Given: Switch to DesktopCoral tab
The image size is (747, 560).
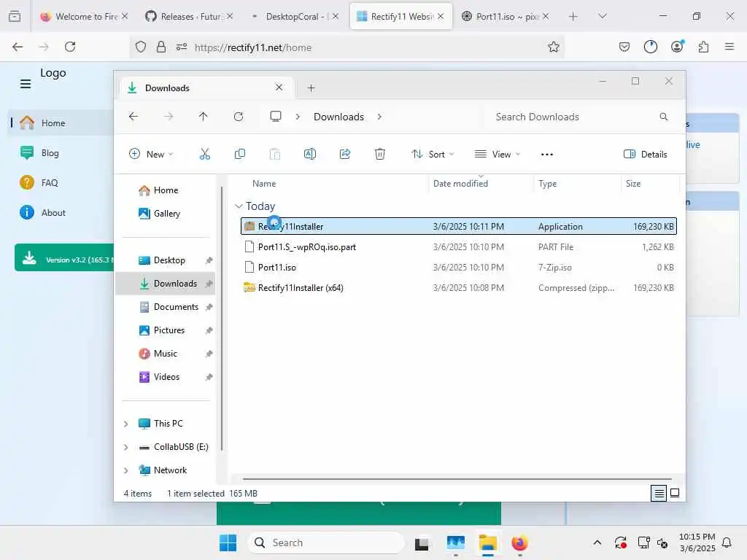Looking at the screenshot, I should [x=295, y=16].
